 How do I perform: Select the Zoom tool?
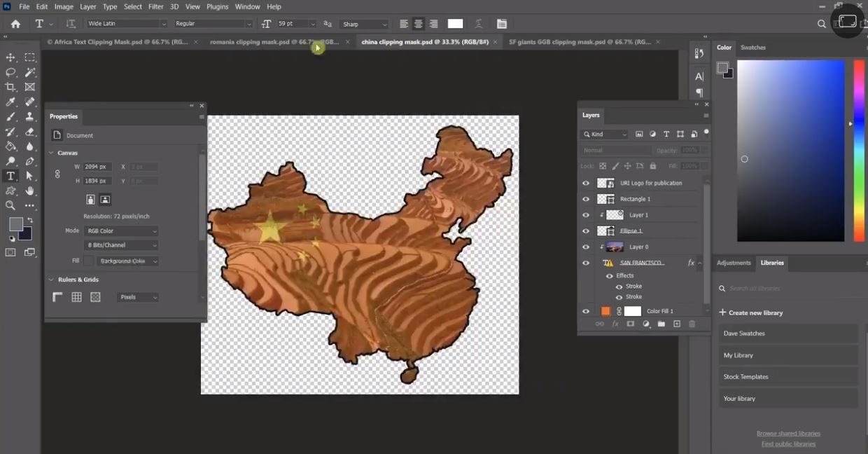tap(10, 205)
